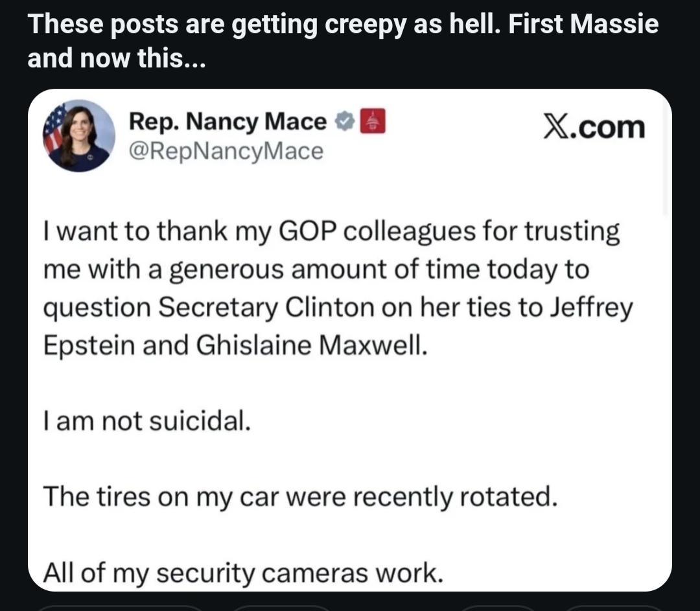Click the X.com logo watermark
Screen dimensions: 700x611
point(594,128)
